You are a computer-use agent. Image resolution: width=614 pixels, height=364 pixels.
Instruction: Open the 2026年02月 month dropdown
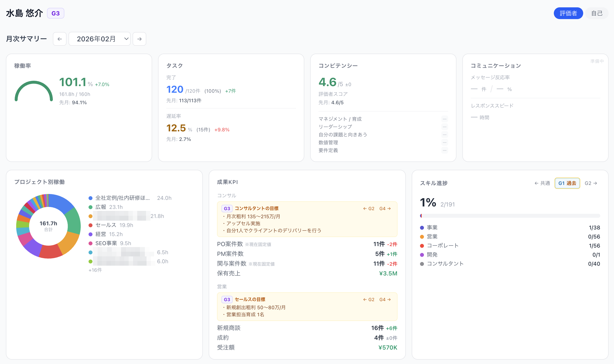100,39
